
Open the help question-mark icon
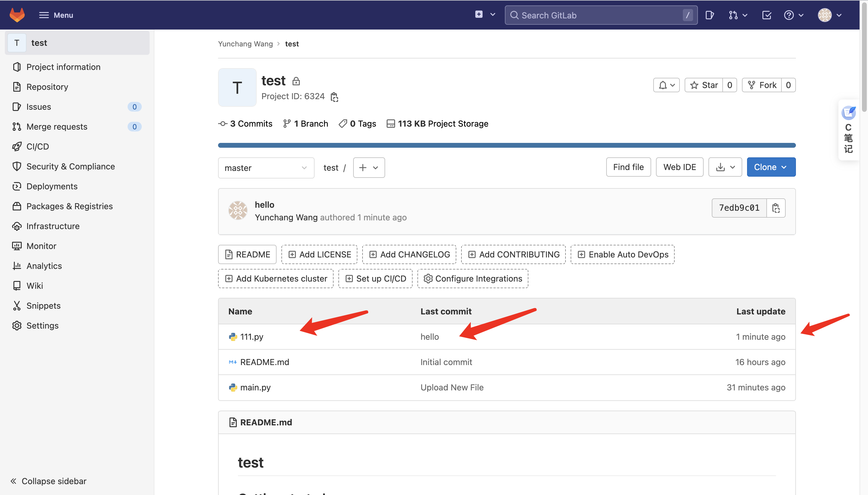791,15
